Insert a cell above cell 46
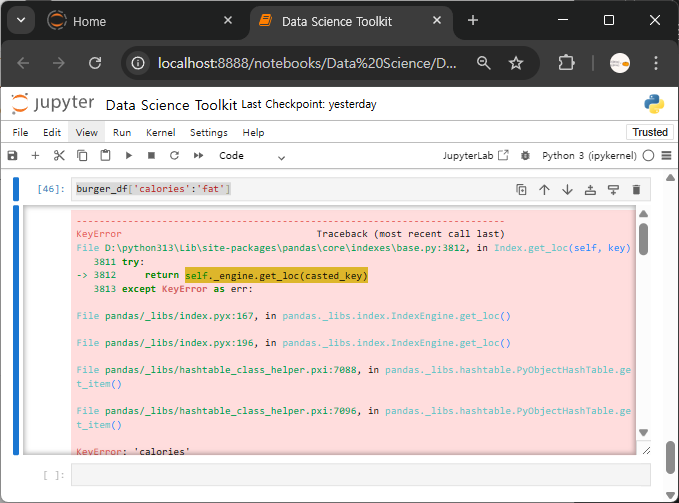Viewport: 679px width, 503px height. tap(590, 190)
